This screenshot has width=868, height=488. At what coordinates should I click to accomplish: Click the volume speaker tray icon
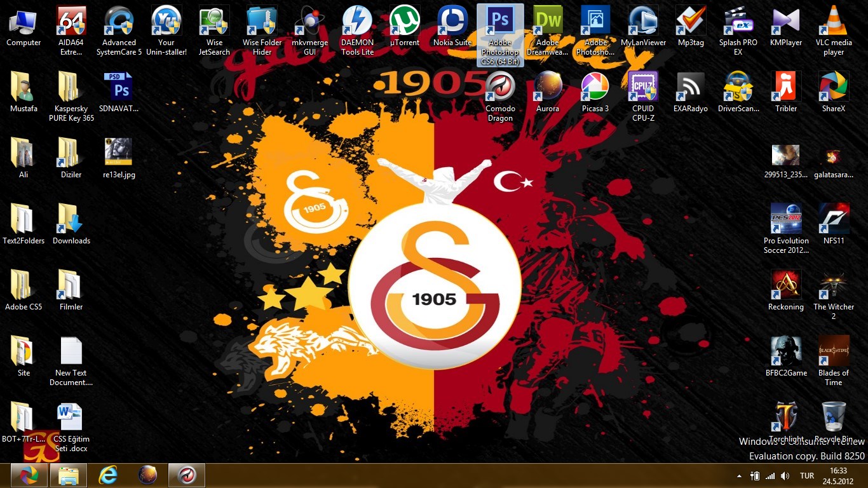pyautogui.click(x=785, y=476)
